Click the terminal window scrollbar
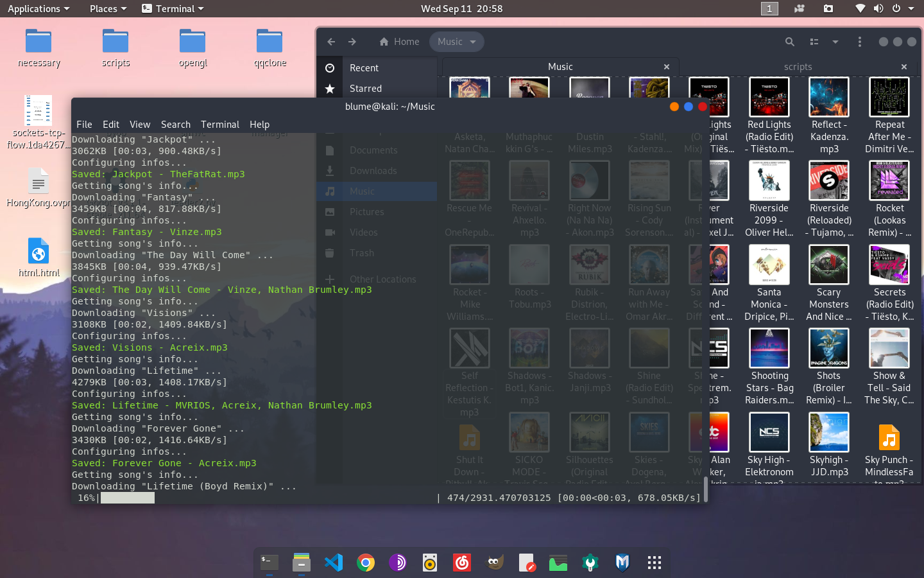This screenshot has width=924, height=578. tap(706, 489)
